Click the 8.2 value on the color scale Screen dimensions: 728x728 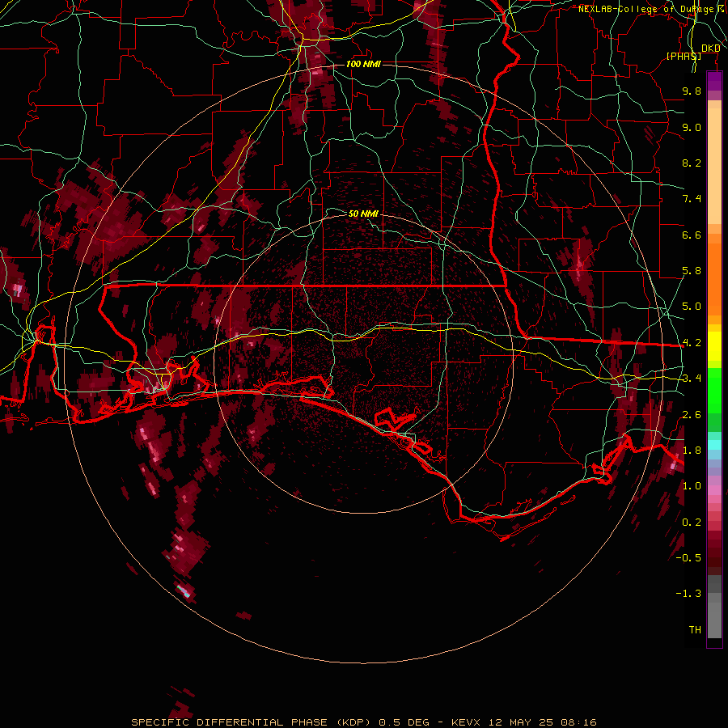click(692, 163)
